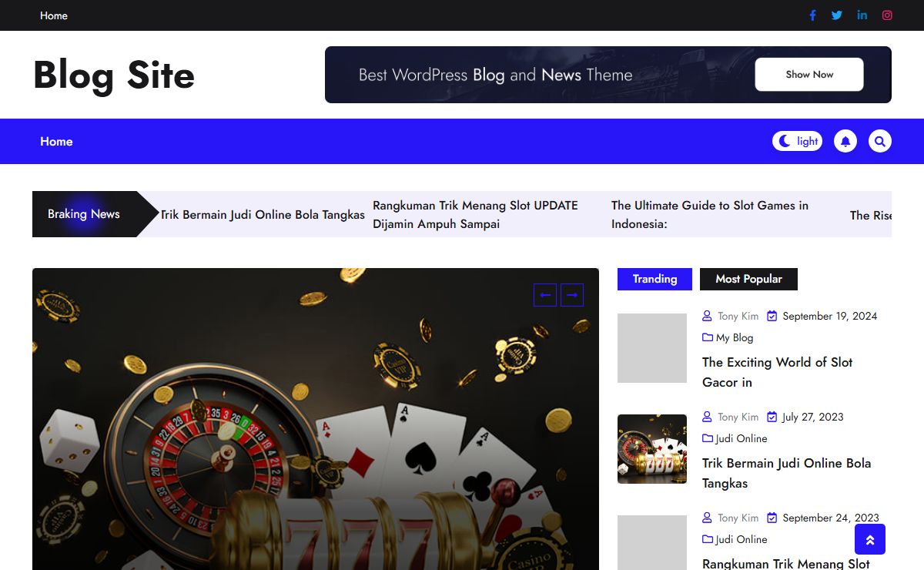The height and width of the screenshot is (570, 924).
Task: Click Judi Online category under July 27, 2023
Action: [x=742, y=438]
